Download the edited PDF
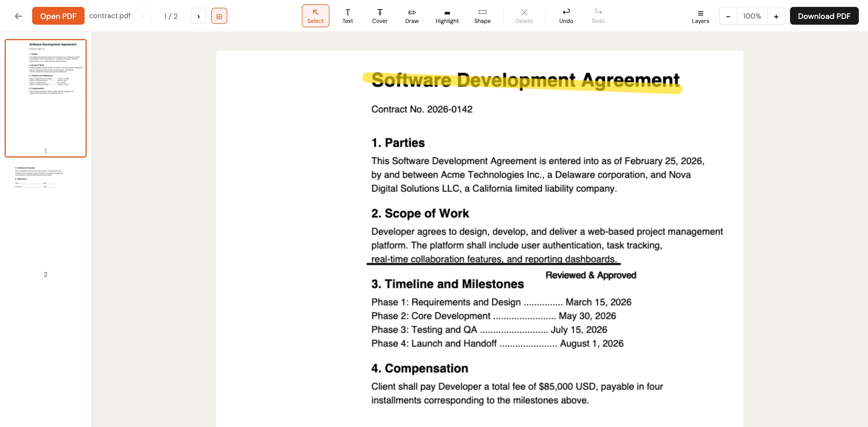 pos(824,16)
